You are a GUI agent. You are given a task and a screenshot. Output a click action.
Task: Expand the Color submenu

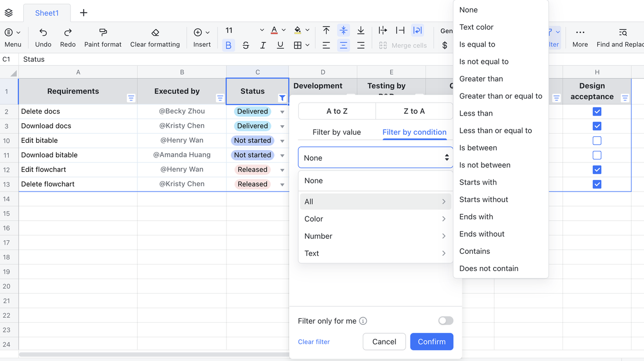[x=375, y=219]
